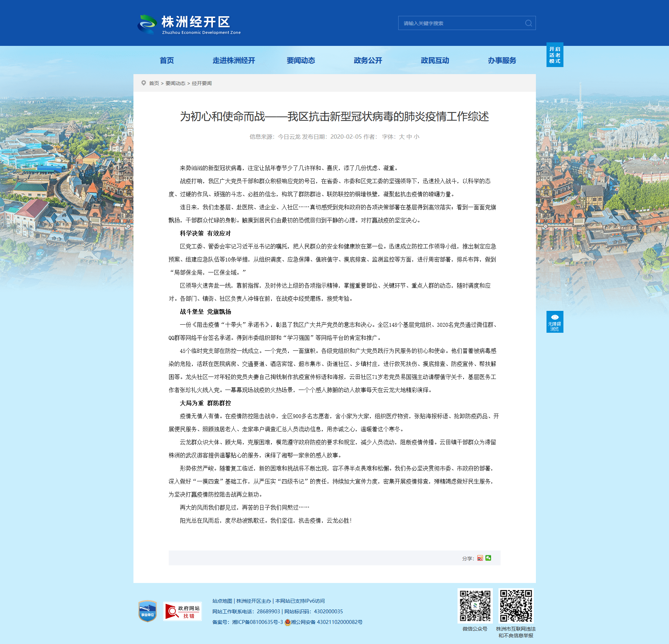
Task: Click the 站点地图 footer link
Action: coord(222,601)
